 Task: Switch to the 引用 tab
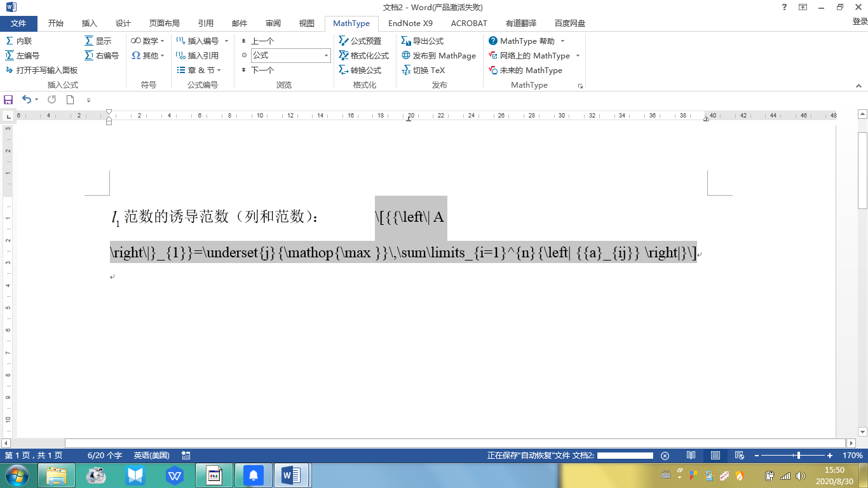coord(206,24)
